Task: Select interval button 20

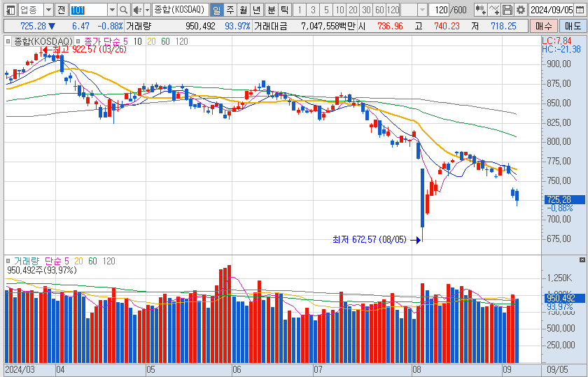Action: (353, 10)
